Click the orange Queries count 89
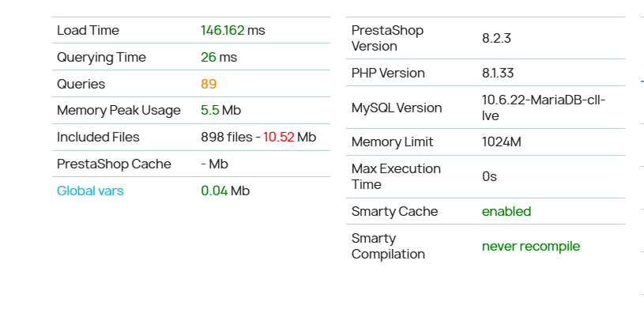Image resolution: width=644 pixels, height=336 pixels. click(209, 84)
